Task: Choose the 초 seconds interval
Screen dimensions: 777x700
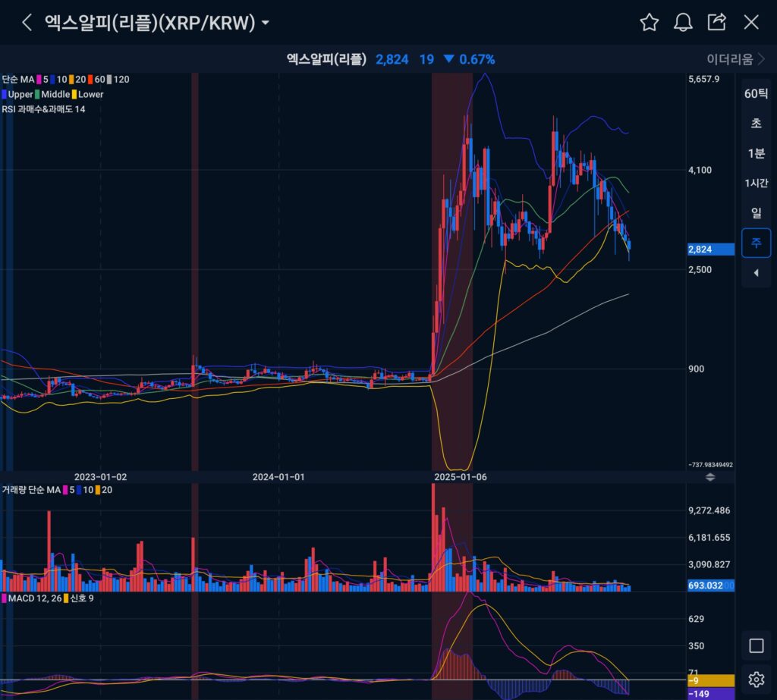Action: (756, 124)
